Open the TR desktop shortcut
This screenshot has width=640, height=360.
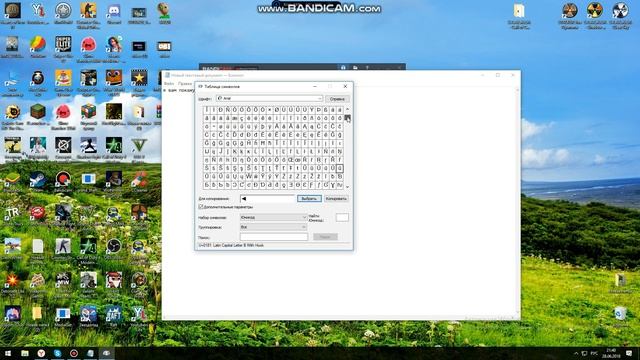pos(12,213)
